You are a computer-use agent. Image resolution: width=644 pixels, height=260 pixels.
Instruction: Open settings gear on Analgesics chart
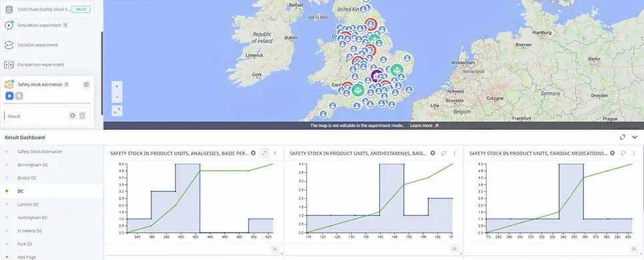pyautogui.click(x=253, y=153)
